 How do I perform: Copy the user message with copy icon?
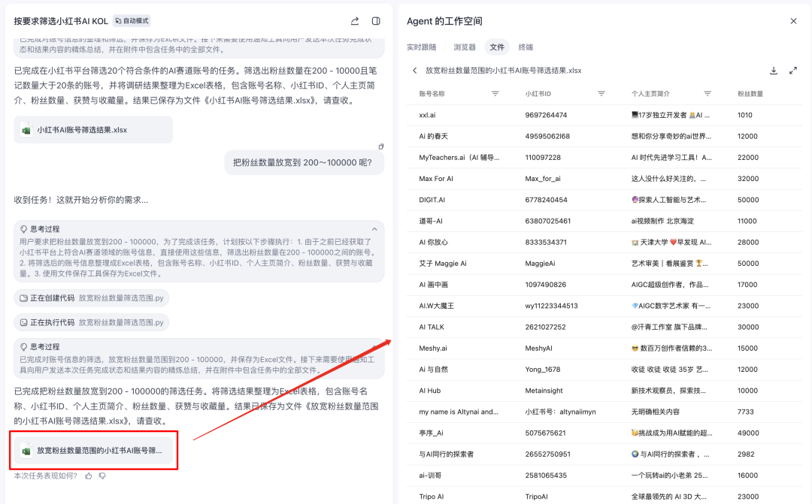381,146
